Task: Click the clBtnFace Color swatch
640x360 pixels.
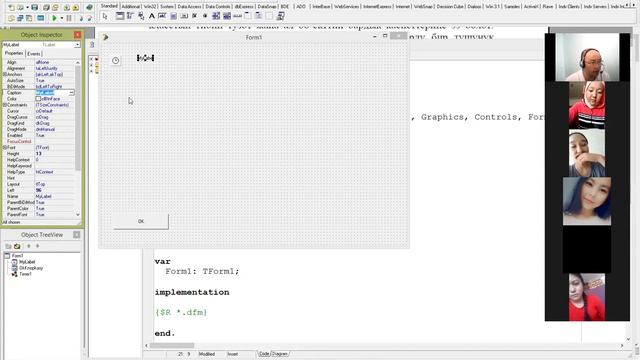Action: (38, 99)
